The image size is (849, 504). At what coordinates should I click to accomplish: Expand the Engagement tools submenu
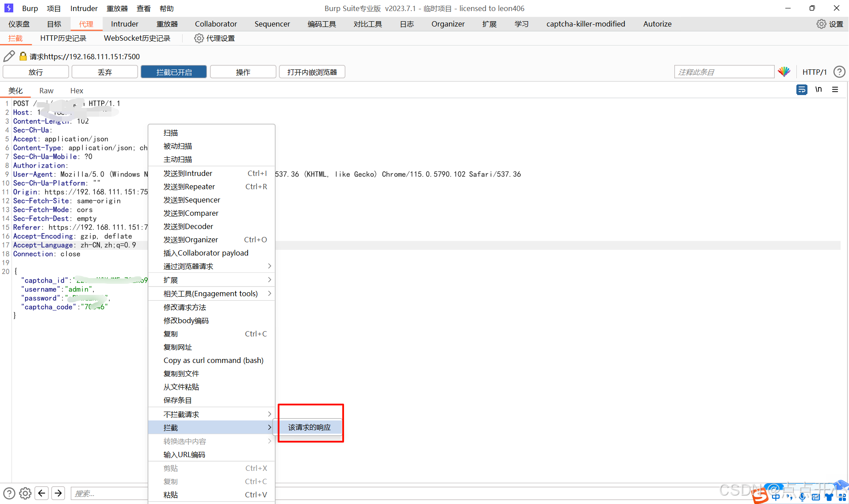211,294
